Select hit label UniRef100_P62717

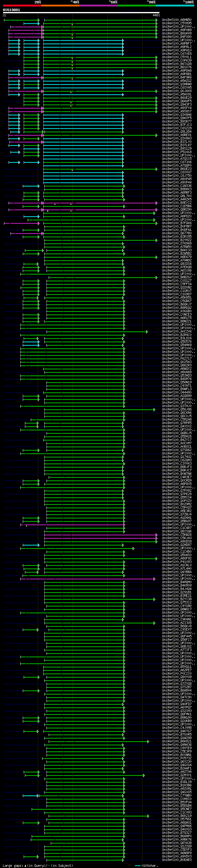[177, 358]
